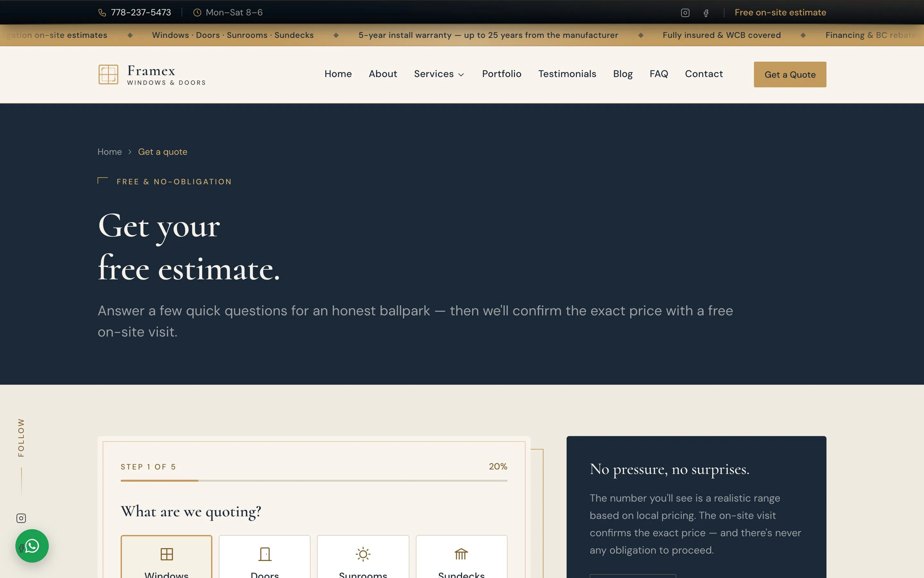This screenshot has height=578, width=924.
Task: Click the Step 1 of 5 progress bar
Action: (x=314, y=480)
